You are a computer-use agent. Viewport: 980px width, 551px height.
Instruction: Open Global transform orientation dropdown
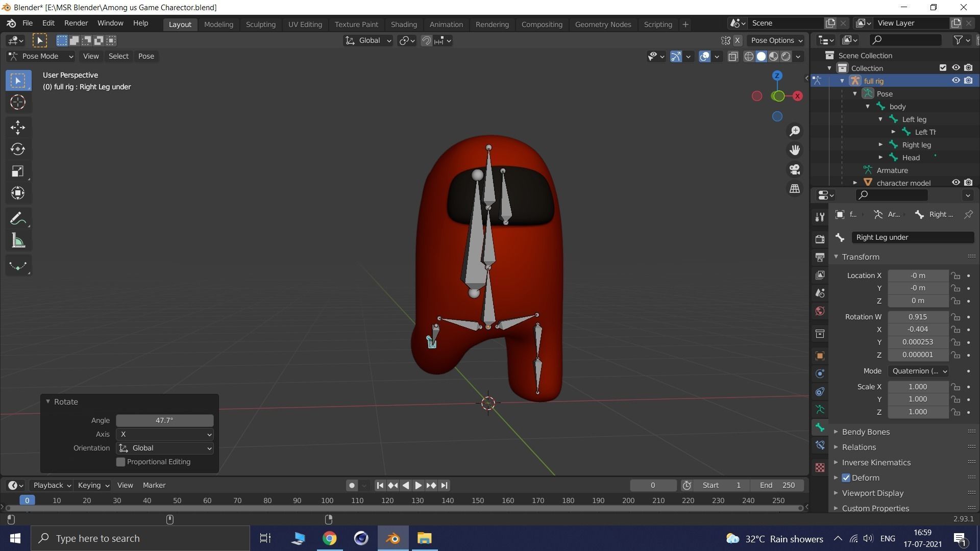(x=367, y=40)
